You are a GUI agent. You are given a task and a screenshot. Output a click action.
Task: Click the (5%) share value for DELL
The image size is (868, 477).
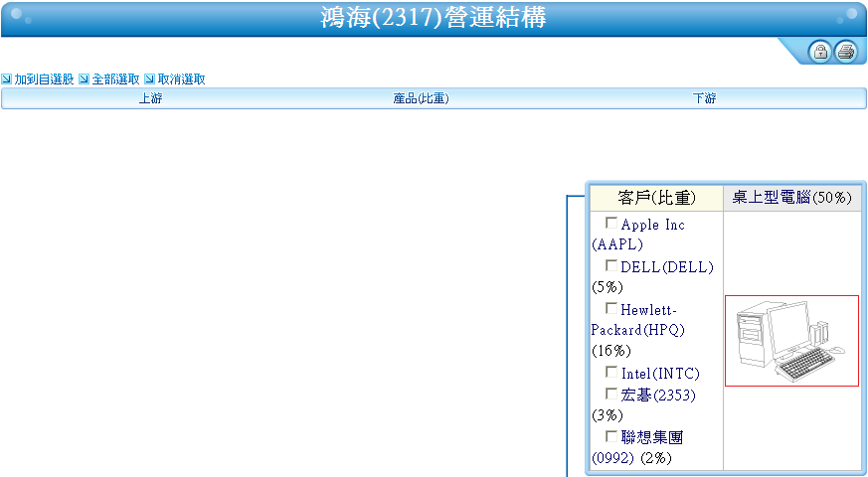pyautogui.click(x=608, y=287)
